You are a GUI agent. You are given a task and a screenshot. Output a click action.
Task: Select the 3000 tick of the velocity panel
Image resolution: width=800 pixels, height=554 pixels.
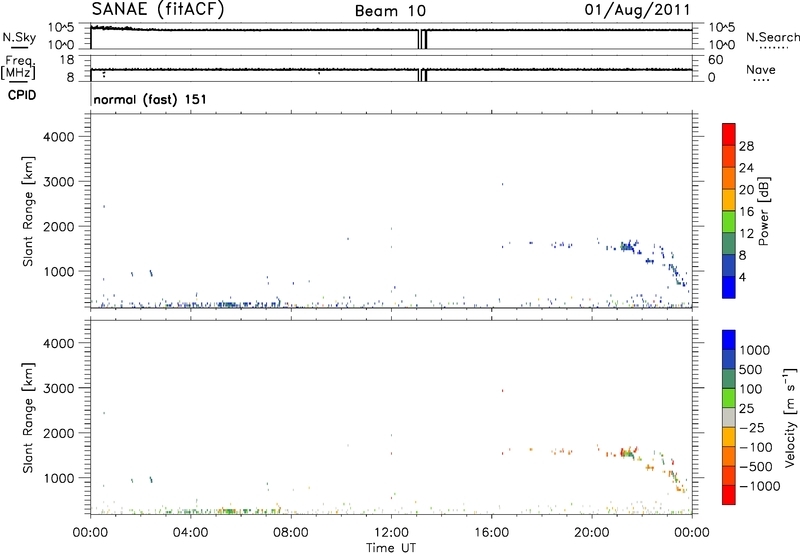(58, 388)
